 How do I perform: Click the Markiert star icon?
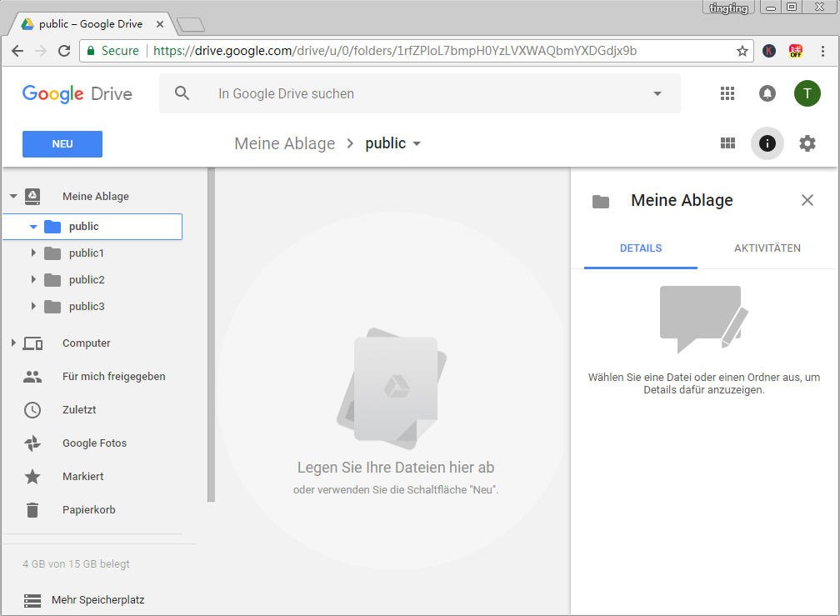(32, 476)
